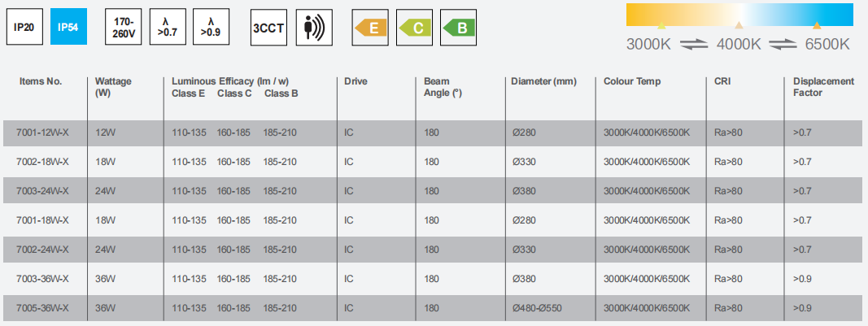Image resolution: width=868 pixels, height=326 pixels.
Task: Click the λ >0.7 power factor icon
Action: pyautogui.click(x=167, y=27)
